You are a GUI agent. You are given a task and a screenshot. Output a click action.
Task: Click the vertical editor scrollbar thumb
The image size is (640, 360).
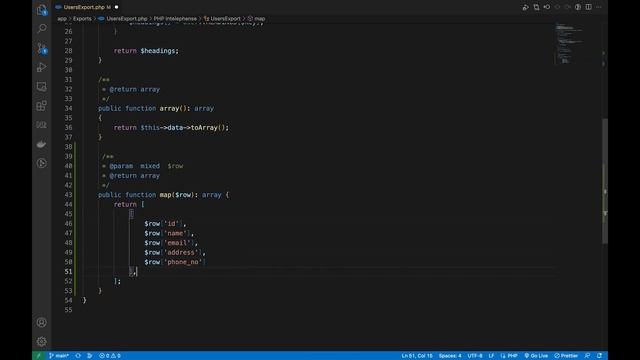605,181
